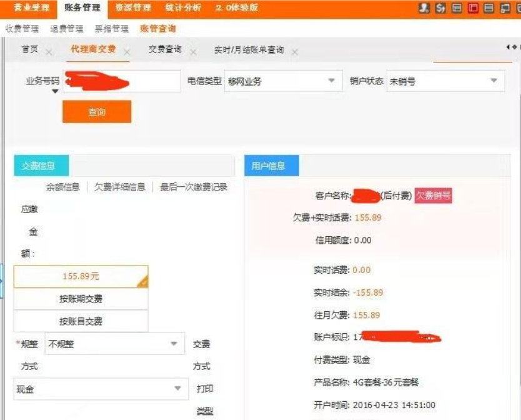The width and height of the screenshot is (521, 420).
Task: Expand the 业务号码 label dropdown arrow
Action: (55, 91)
